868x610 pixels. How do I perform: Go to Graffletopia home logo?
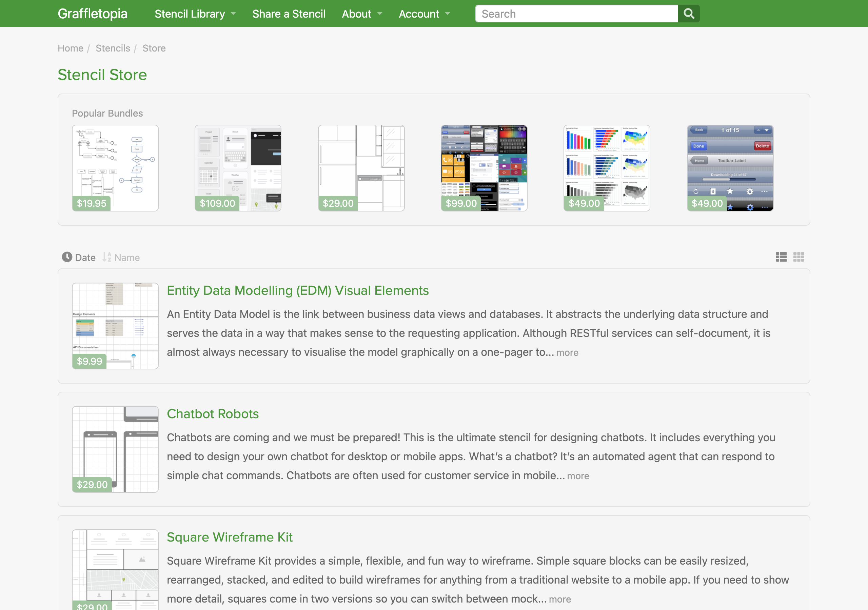pyautogui.click(x=93, y=14)
